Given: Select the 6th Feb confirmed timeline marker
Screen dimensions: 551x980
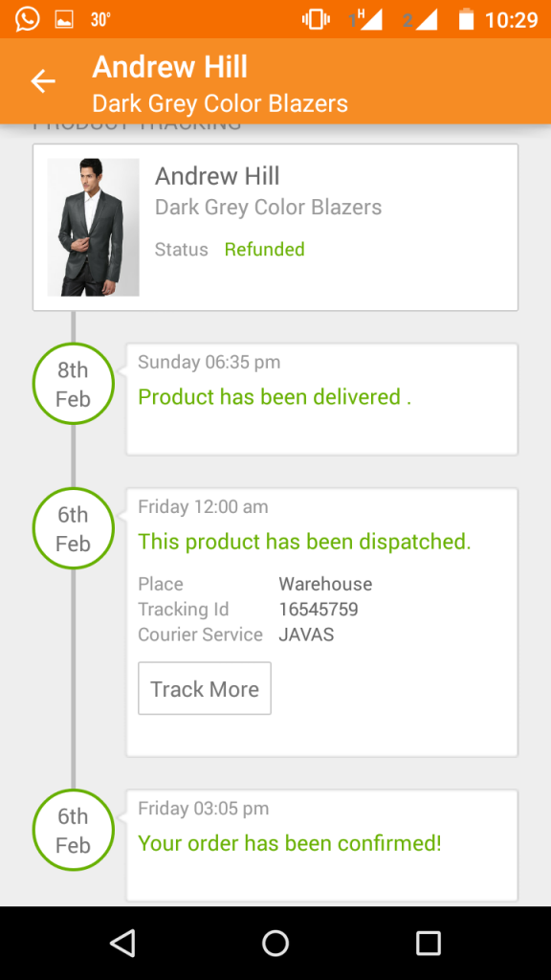Looking at the screenshot, I should [x=73, y=830].
